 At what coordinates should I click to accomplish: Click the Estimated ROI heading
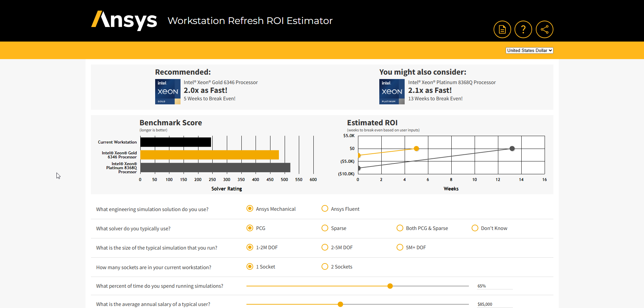[x=372, y=123]
